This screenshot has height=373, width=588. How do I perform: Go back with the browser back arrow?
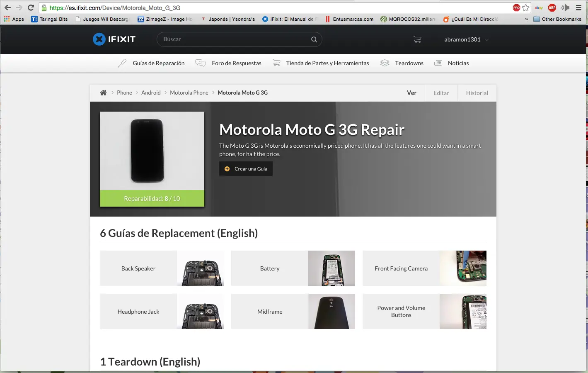pos(7,7)
